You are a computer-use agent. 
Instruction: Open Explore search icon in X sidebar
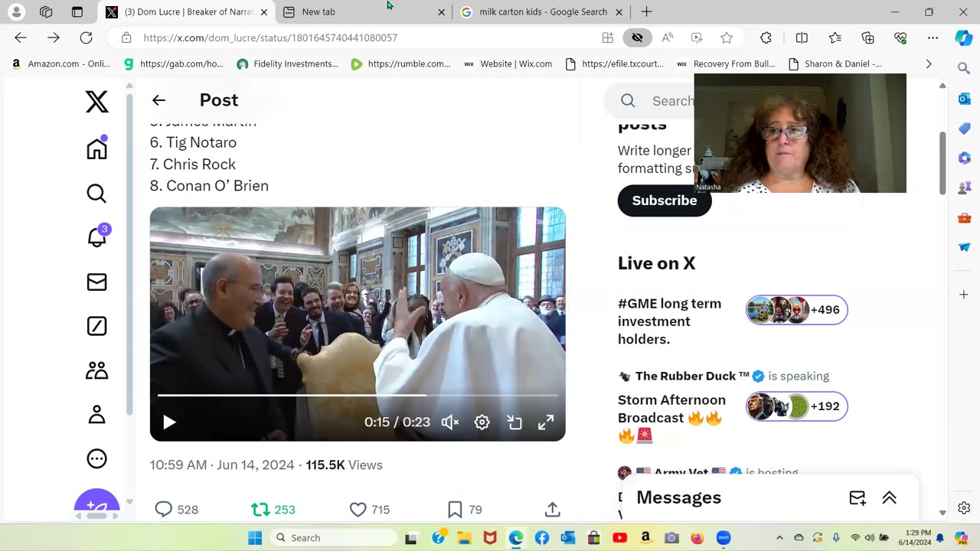(x=96, y=194)
